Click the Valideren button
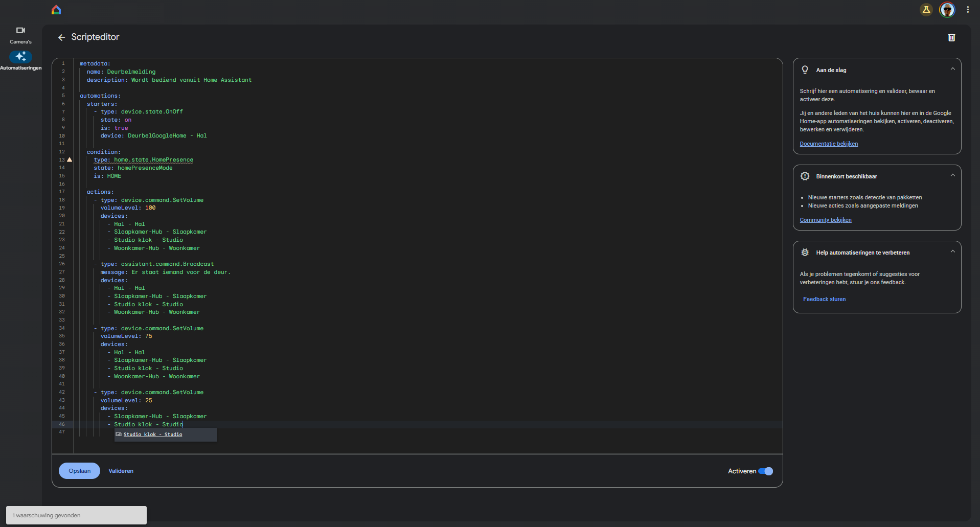The image size is (980, 527). click(x=121, y=471)
